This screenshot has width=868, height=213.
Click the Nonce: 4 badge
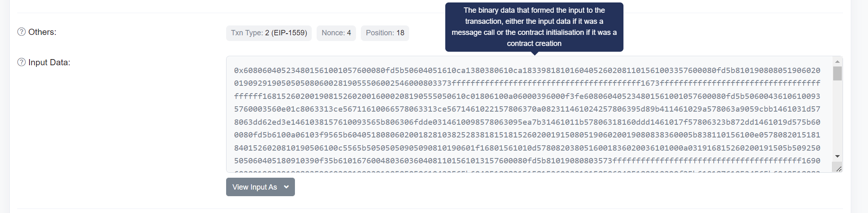click(336, 33)
